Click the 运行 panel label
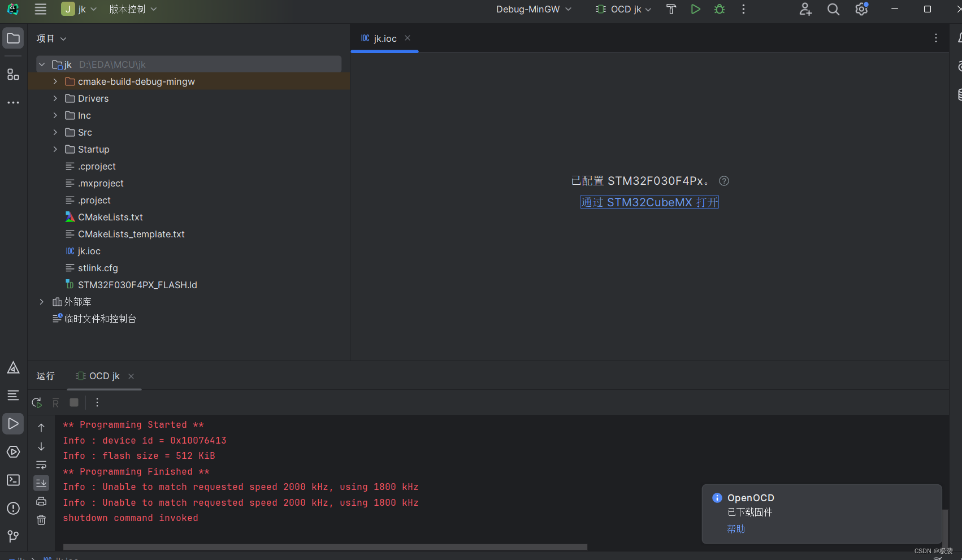962x560 pixels. (46, 376)
